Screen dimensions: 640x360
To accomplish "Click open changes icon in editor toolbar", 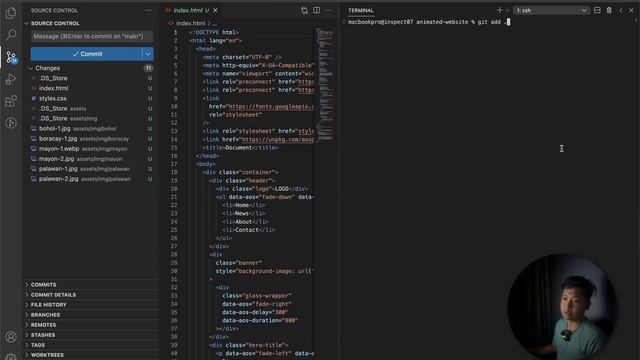I will 304,10.
